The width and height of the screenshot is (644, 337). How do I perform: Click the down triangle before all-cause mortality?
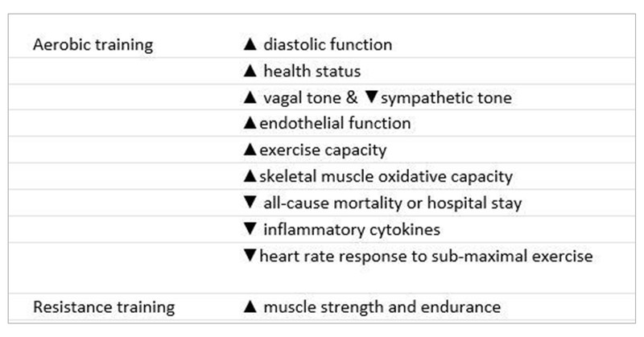[x=250, y=203]
